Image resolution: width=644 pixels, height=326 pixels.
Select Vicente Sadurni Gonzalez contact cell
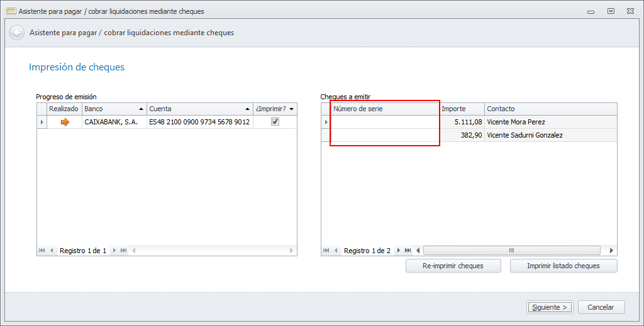(551, 135)
